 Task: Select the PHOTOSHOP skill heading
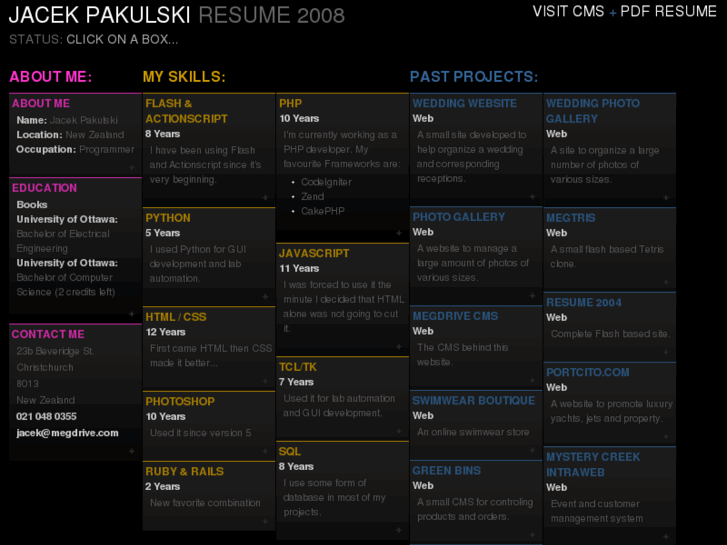pos(180,402)
